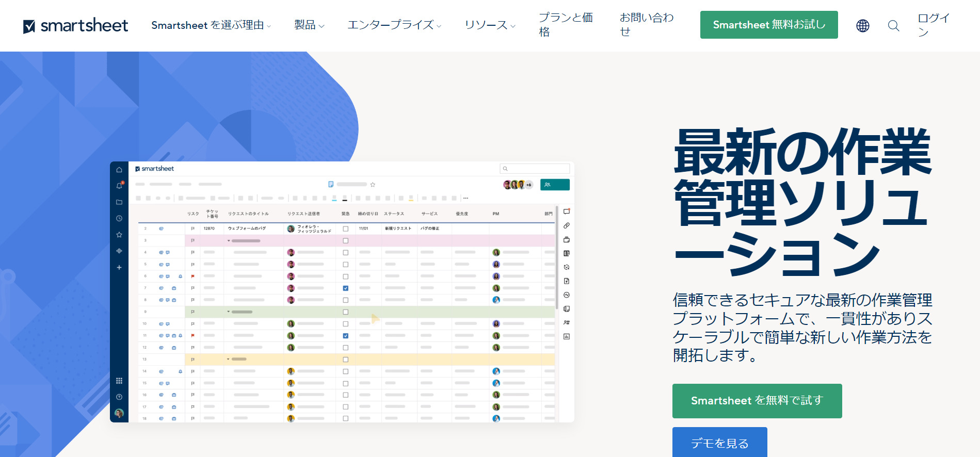Image resolution: width=980 pixels, height=457 pixels.
Task: Open site search magnifier icon
Action: (x=894, y=25)
